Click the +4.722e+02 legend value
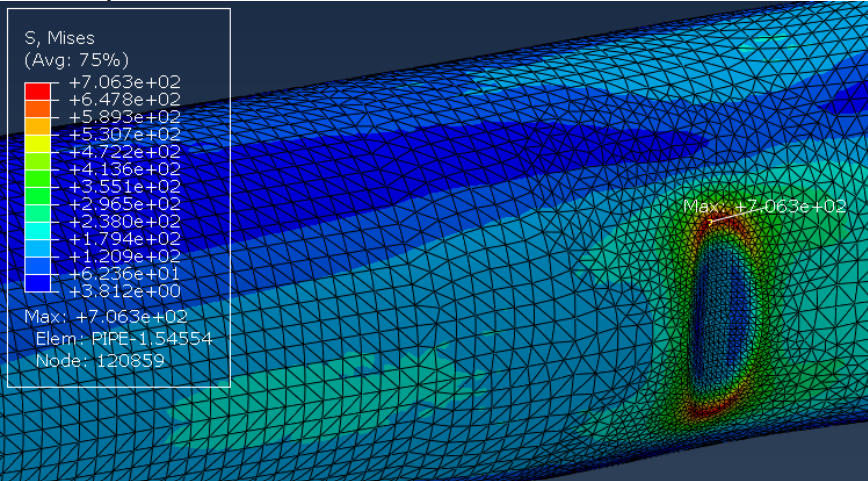The image size is (868, 481). click(x=125, y=152)
